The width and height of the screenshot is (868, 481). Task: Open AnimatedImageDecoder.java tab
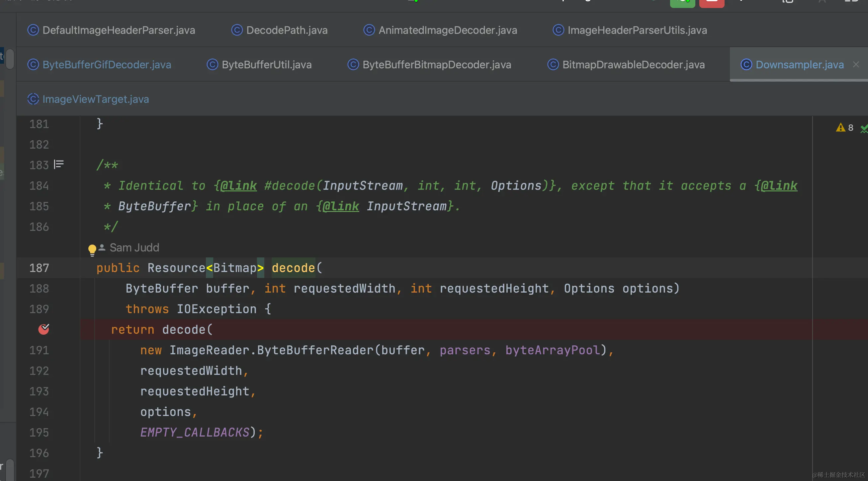440,30
